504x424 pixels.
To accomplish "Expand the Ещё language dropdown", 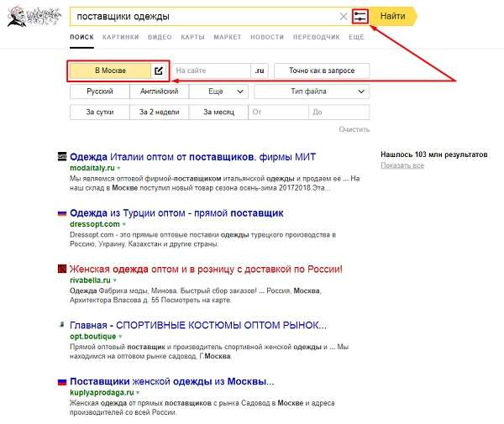I will tap(219, 91).
